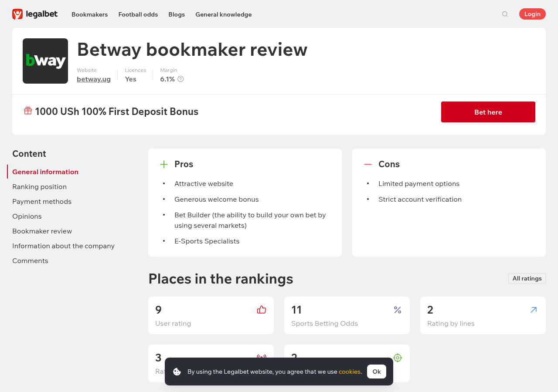Accept cookies with the Ok button
The image size is (558, 392).
pyautogui.click(x=377, y=372)
